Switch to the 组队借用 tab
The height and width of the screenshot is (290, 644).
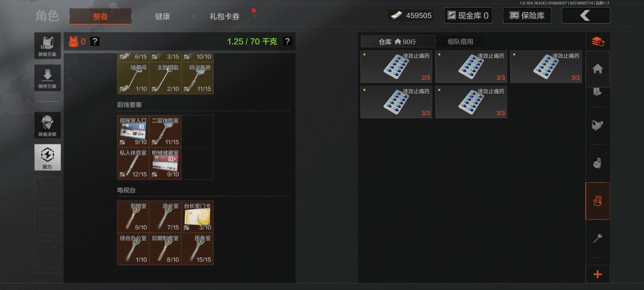click(460, 42)
